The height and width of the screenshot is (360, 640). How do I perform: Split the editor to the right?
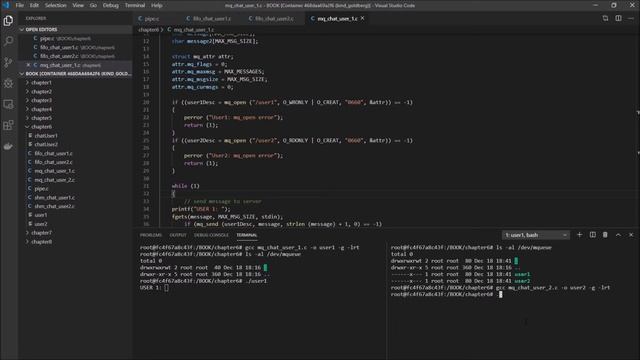click(x=618, y=18)
